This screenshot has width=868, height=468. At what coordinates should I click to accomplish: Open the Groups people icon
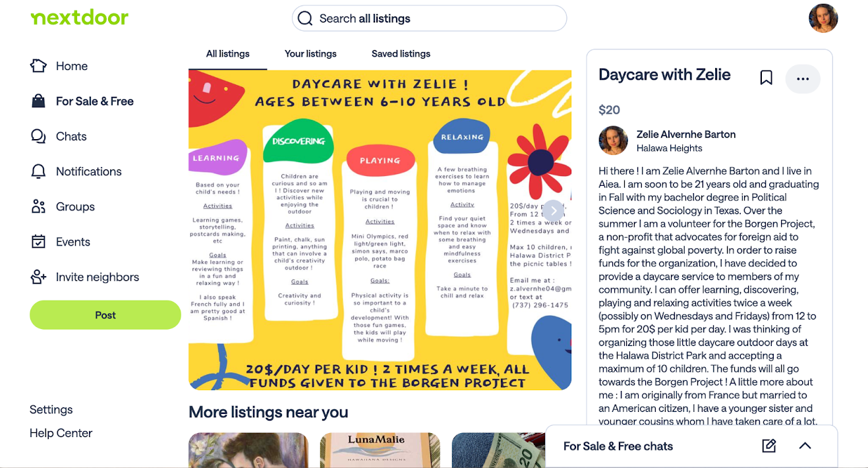coord(39,206)
